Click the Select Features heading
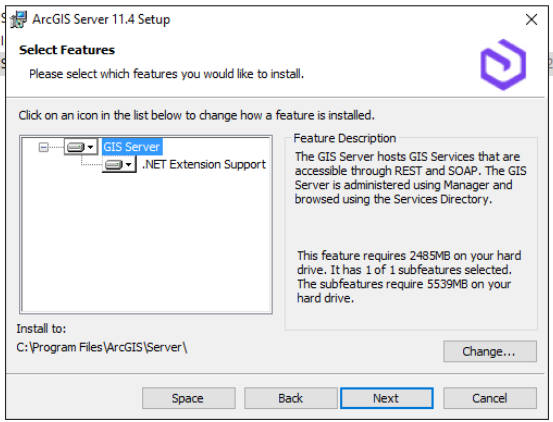Viewport: 553px width, 422px height. tap(67, 50)
